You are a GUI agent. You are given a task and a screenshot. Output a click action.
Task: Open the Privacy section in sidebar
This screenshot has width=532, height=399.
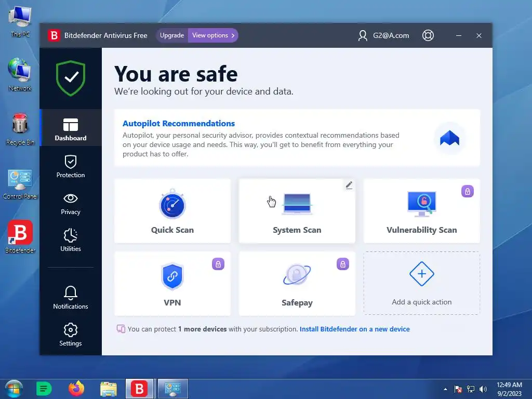click(x=71, y=204)
